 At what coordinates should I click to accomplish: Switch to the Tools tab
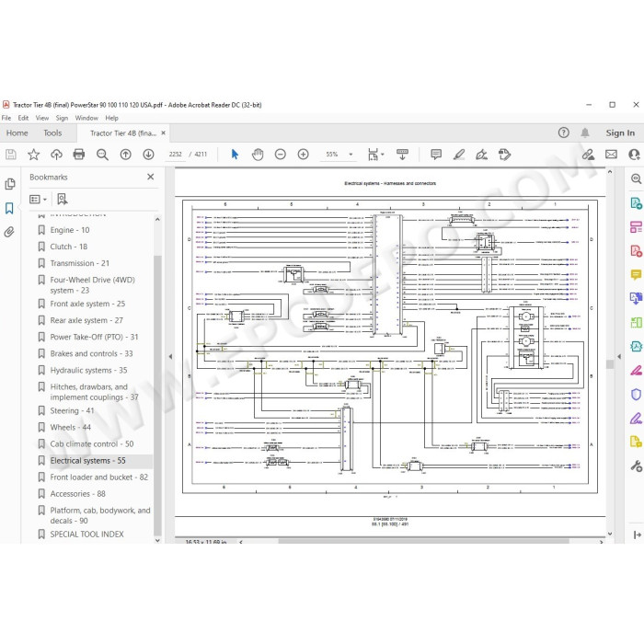point(52,133)
